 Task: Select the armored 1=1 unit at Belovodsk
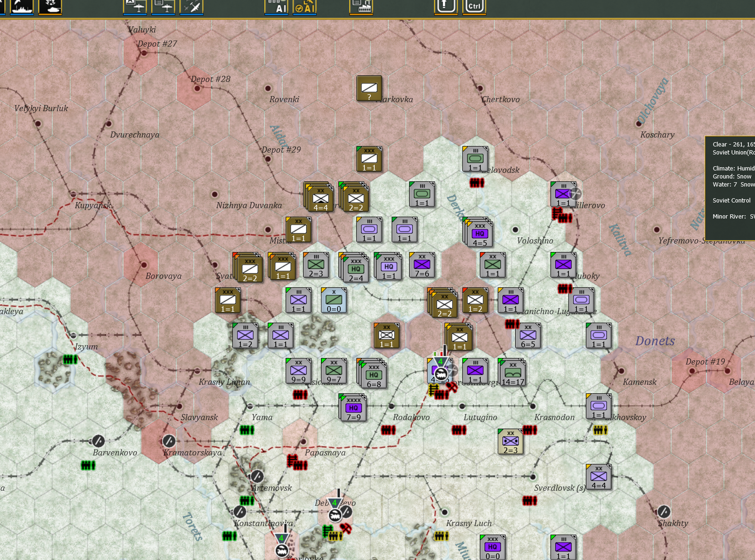coord(475,159)
